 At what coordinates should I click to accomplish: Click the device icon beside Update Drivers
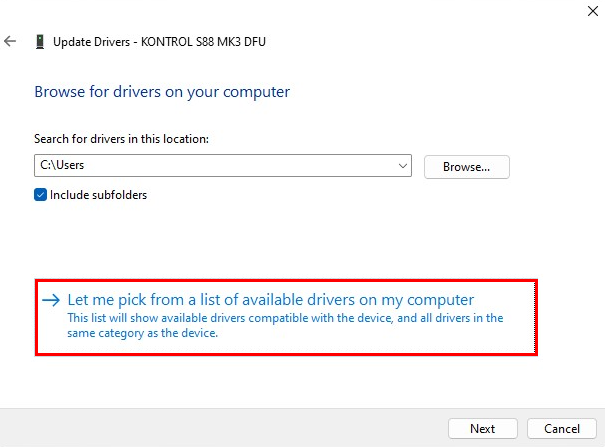click(x=40, y=42)
